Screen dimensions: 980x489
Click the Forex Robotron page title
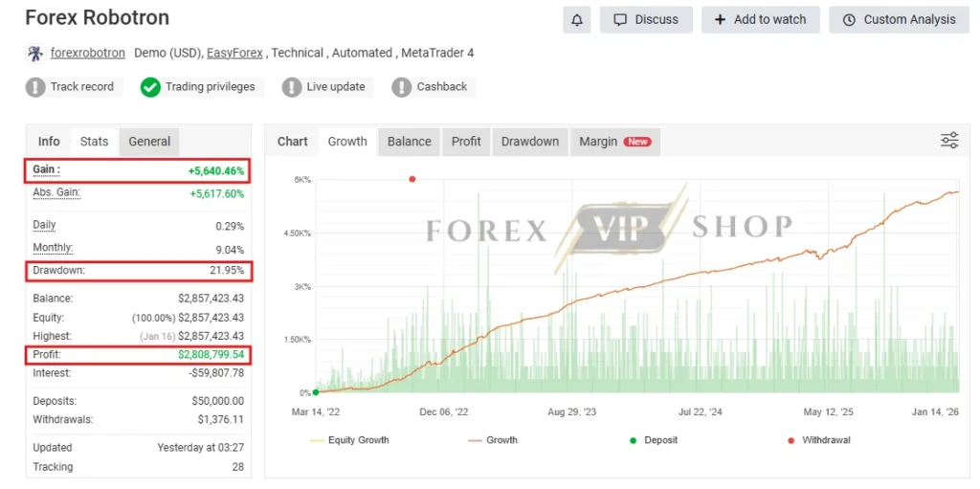pos(98,17)
